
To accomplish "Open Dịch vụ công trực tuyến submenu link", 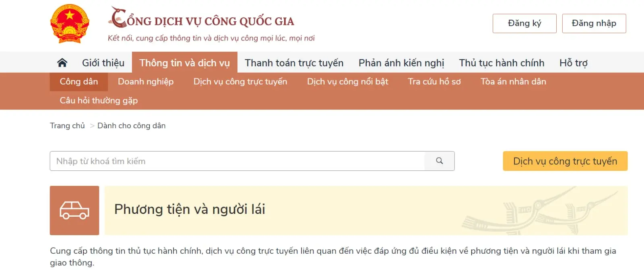I will tap(240, 82).
